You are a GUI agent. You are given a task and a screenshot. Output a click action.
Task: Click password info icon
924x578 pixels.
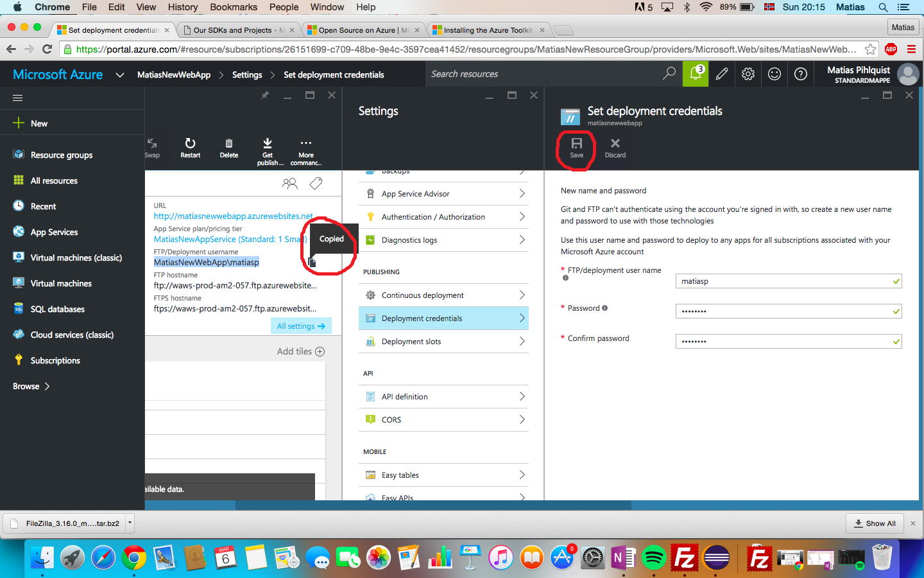[604, 308]
